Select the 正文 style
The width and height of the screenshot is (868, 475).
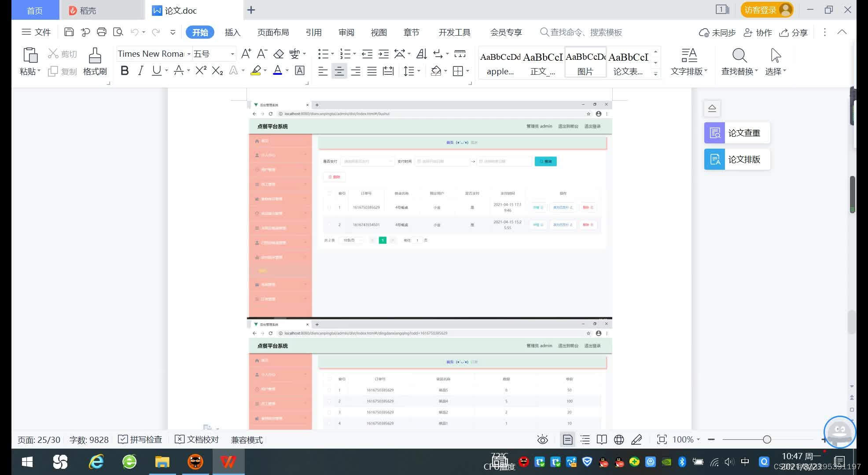[543, 63]
